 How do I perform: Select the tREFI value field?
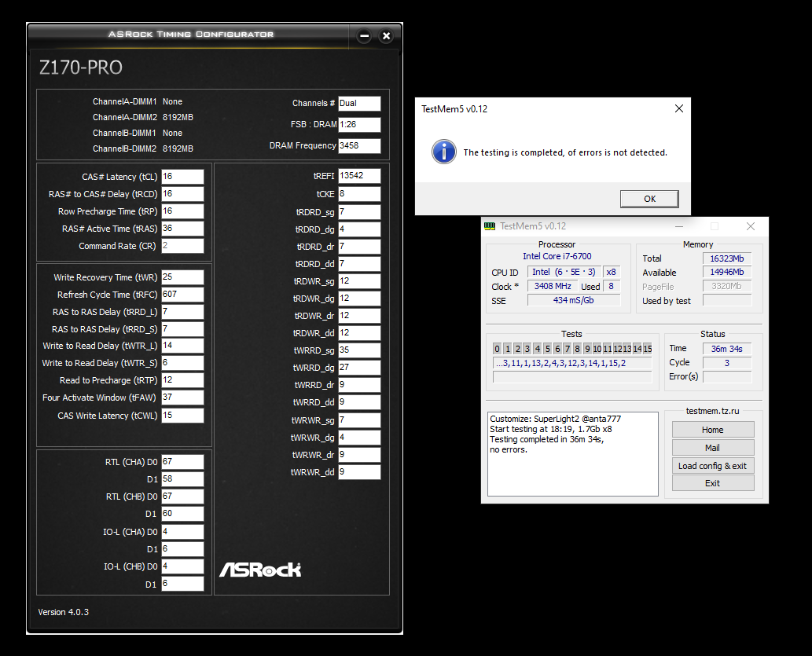pyautogui.click(x=359, y=176)
